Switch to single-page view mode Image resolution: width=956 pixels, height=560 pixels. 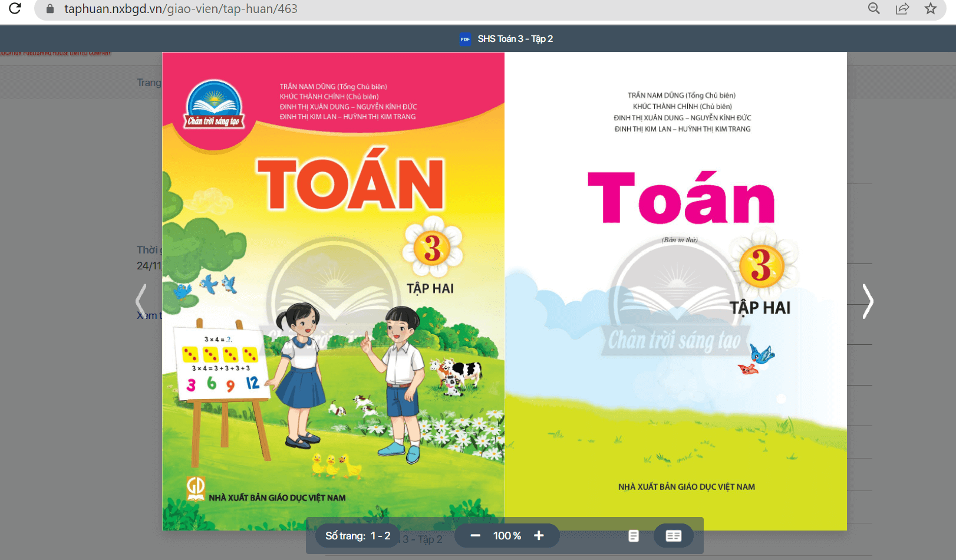(x=634, y=536)
